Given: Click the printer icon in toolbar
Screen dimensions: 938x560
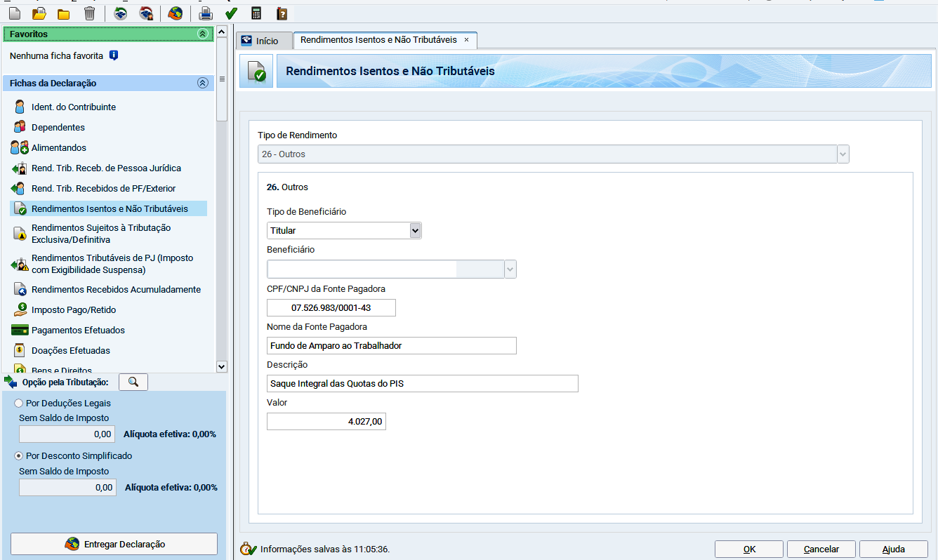Looking at the screenshot, I should coord(205,13).
